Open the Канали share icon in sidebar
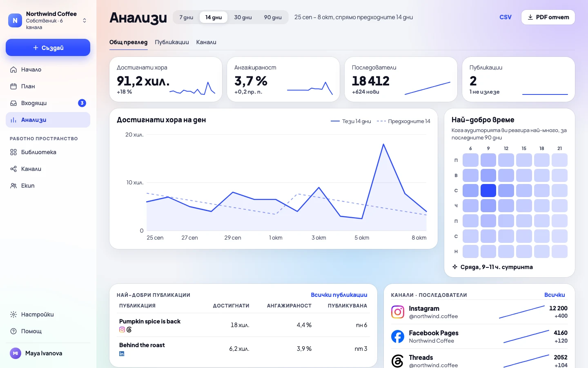Viewport: 588px width, 368px height. [x=13, y=169]
